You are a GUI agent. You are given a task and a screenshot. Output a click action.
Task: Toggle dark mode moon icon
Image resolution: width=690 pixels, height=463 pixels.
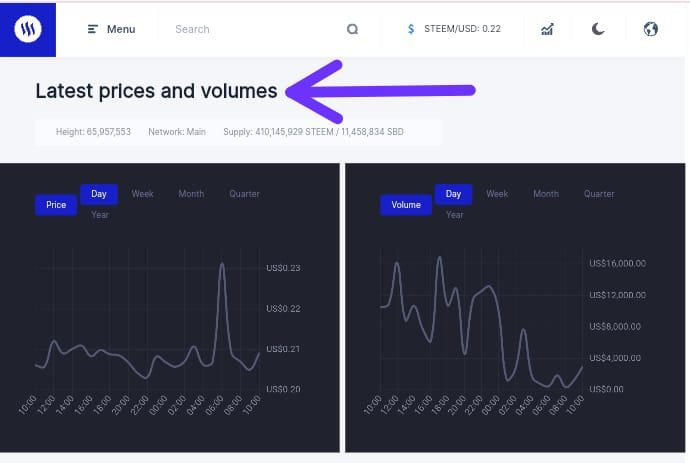tap(598, 29)
